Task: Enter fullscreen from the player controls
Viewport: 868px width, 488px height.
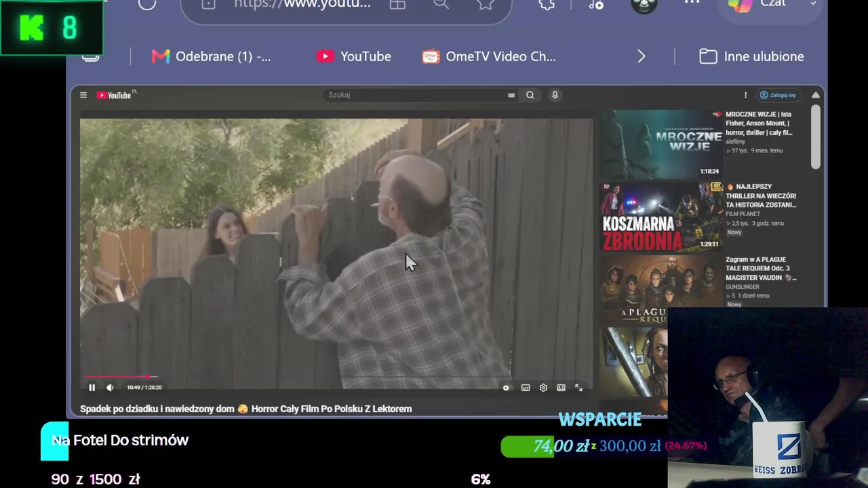Action: coord(579,388)
